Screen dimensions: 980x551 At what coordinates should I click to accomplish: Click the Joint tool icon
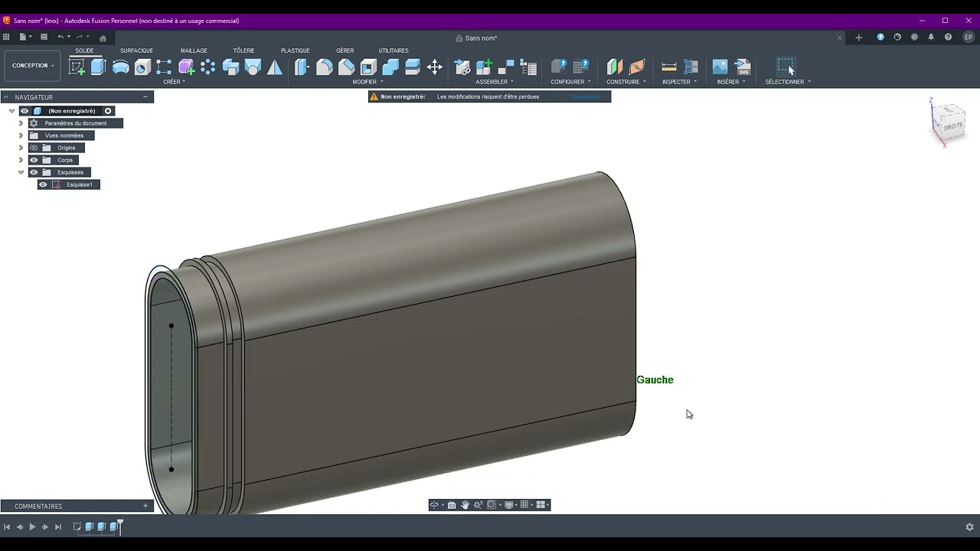[506, 67]
